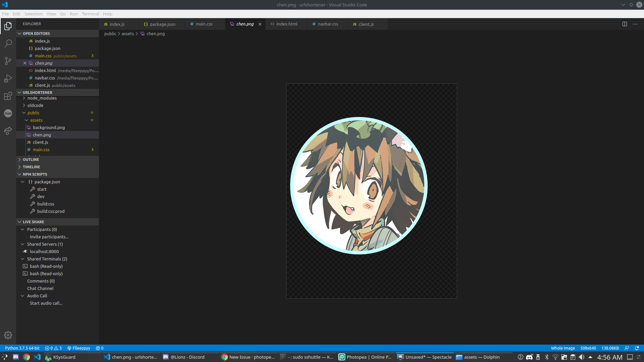Open the Manage gear settings icon
This screenshot has height=362, width=644.
[8, 335]
